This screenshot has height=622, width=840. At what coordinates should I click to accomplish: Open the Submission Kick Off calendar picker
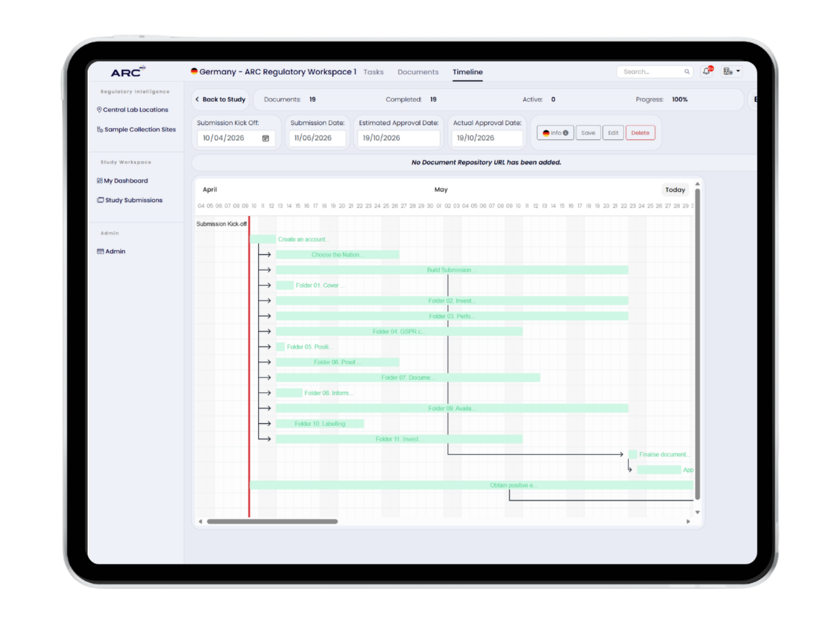[x=265, y=138]
